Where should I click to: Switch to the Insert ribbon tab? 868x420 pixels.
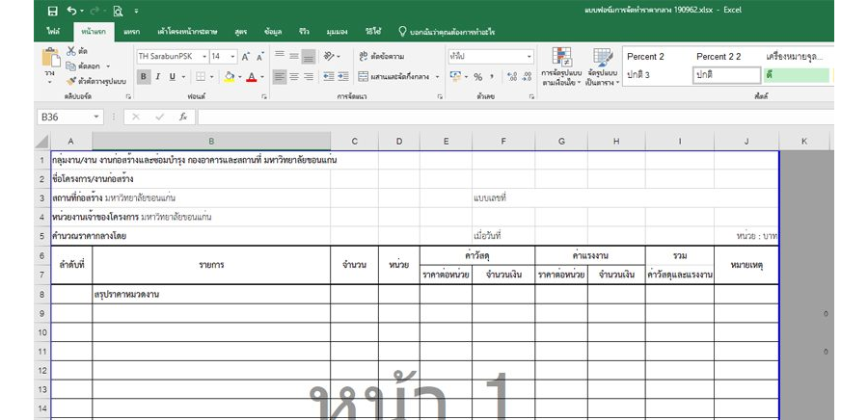click(x=132, y=32)
